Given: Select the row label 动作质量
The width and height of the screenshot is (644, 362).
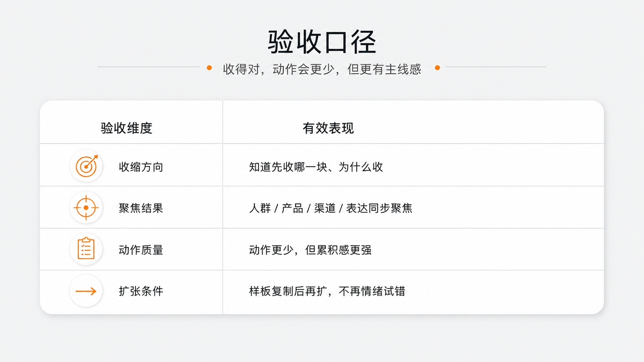Looking at the screenshot, I should click(141, 250).
